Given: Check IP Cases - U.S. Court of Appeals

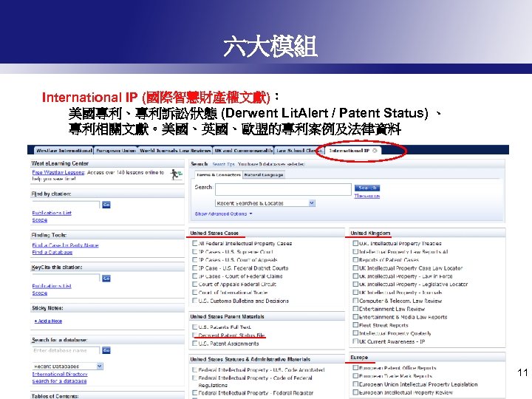Looking at the screenshot, I should pyautogui.click(x=195, y=259).
